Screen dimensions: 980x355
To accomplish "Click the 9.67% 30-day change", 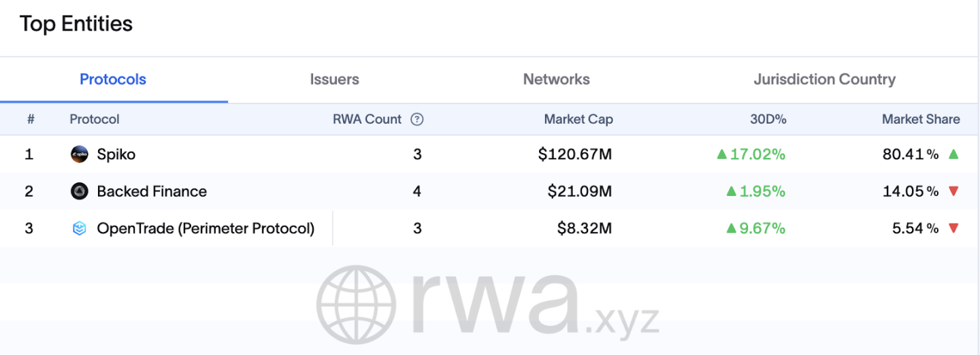I will pos(762,229).
